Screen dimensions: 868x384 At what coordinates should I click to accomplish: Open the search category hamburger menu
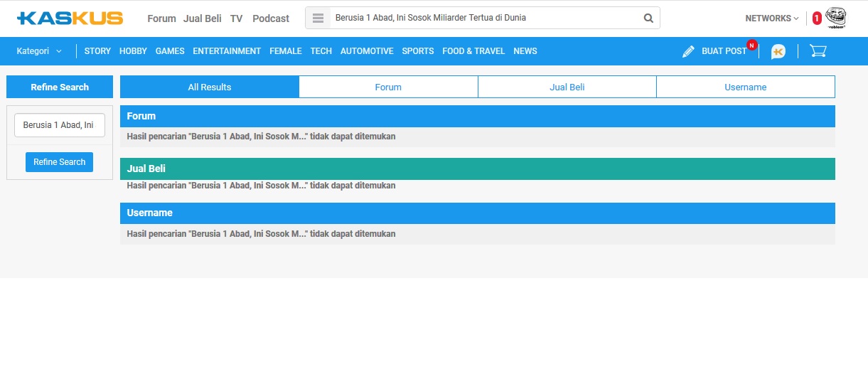(318, 18)
